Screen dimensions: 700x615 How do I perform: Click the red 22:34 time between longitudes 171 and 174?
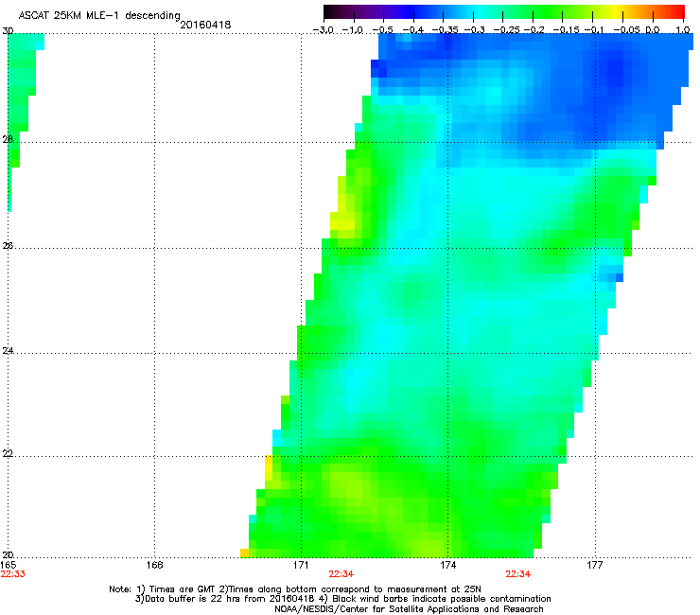point(341,574)
